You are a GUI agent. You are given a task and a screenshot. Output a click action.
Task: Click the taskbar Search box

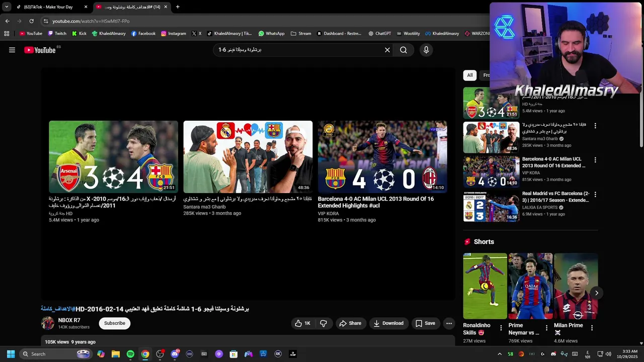coord(55,354)
